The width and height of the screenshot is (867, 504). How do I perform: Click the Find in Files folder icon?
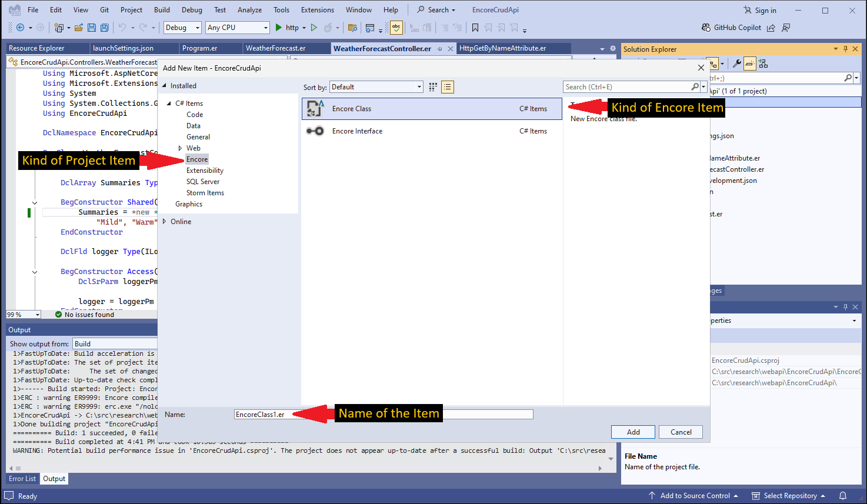(352, 28)
